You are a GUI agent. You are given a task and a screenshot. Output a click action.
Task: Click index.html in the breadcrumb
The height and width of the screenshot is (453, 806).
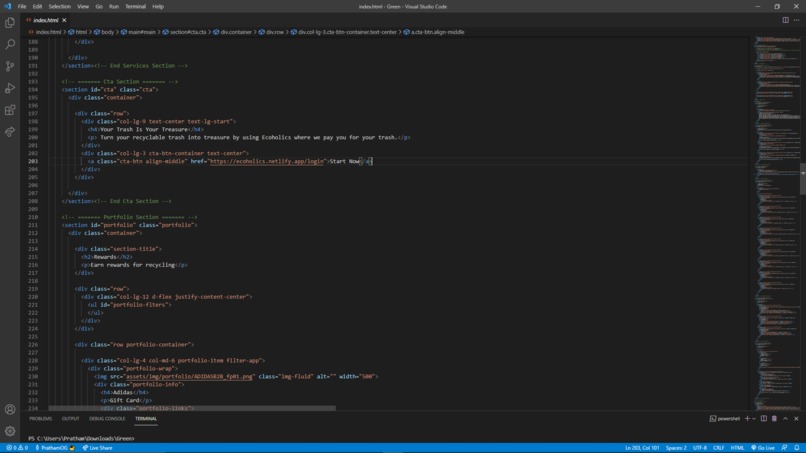point(48,32)
